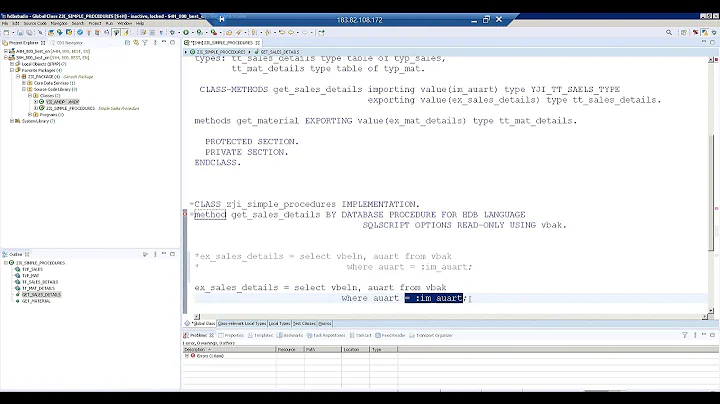The height and width of the screenshot is (404, 720).
Task: Click the Collapse All icon in Project Explorer
Action: click(x=127, y=43)
